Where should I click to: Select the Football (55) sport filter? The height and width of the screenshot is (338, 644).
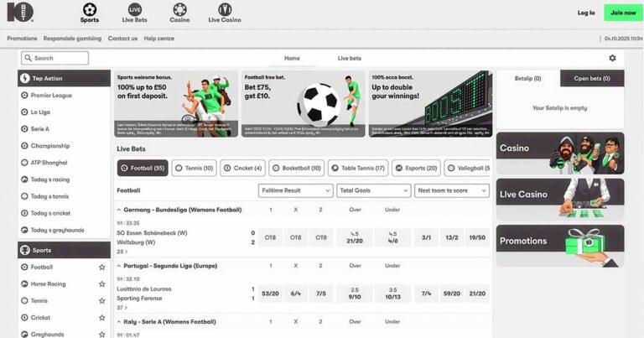click(143, 168)
